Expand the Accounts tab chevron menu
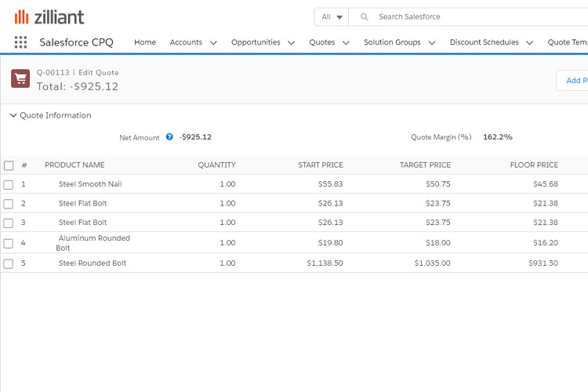This screenshot has width=588, height=392. [213, 43]
